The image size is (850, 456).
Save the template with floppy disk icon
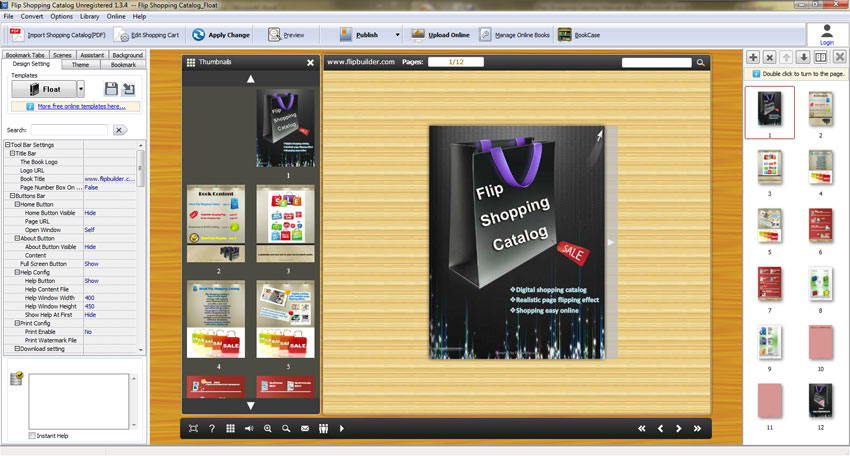point(111,89)
